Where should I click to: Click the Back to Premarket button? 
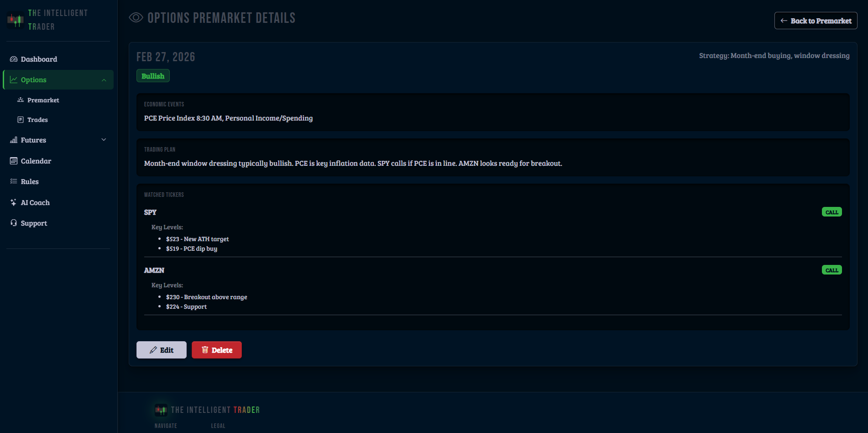816,21
